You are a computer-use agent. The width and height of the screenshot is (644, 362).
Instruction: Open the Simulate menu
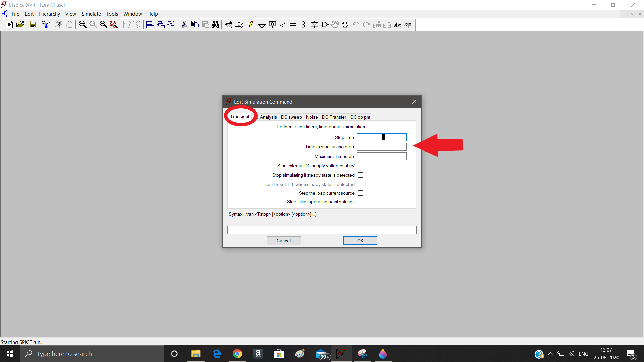(91, 14)
